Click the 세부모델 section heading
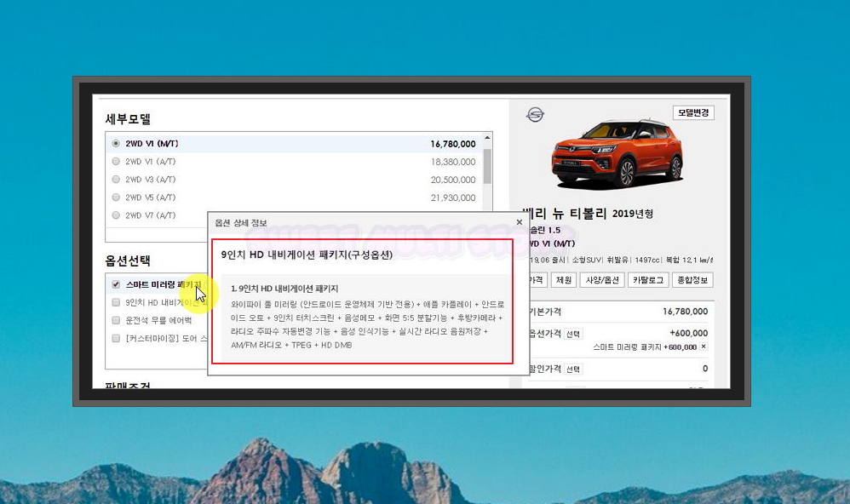Viewport: 850px width, 504px height. tap(128, 118)
